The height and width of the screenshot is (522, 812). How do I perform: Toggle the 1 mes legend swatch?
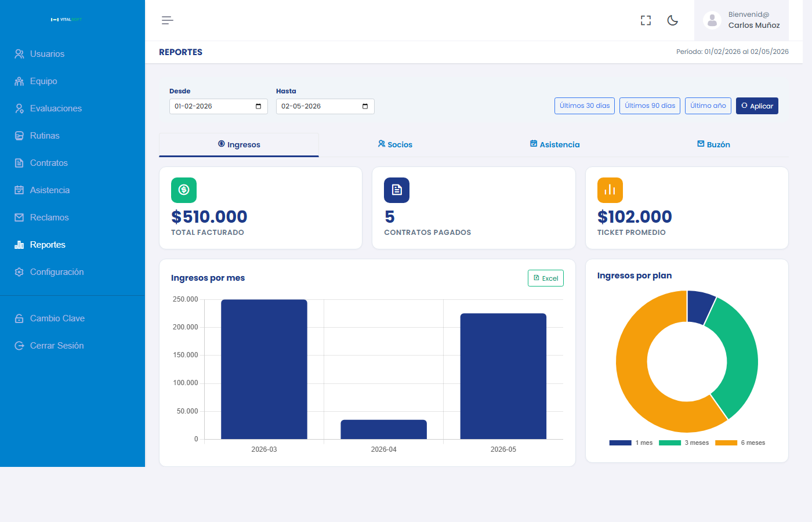[x=620, y=443]
